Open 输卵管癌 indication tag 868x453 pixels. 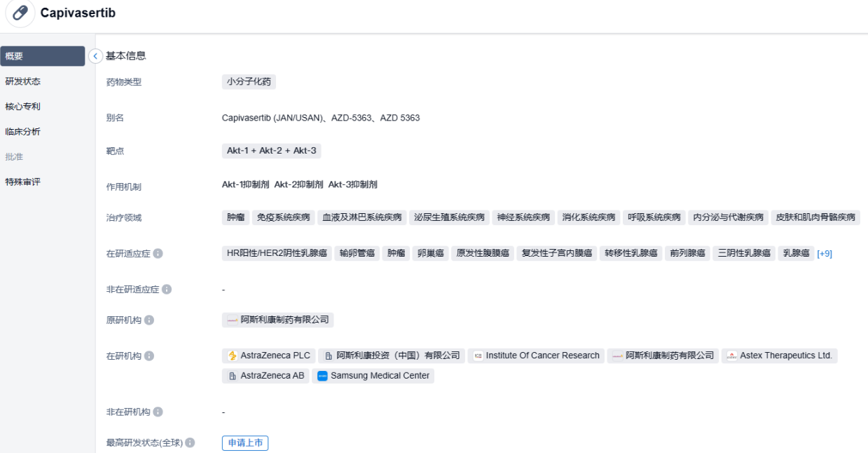(357, 253)
